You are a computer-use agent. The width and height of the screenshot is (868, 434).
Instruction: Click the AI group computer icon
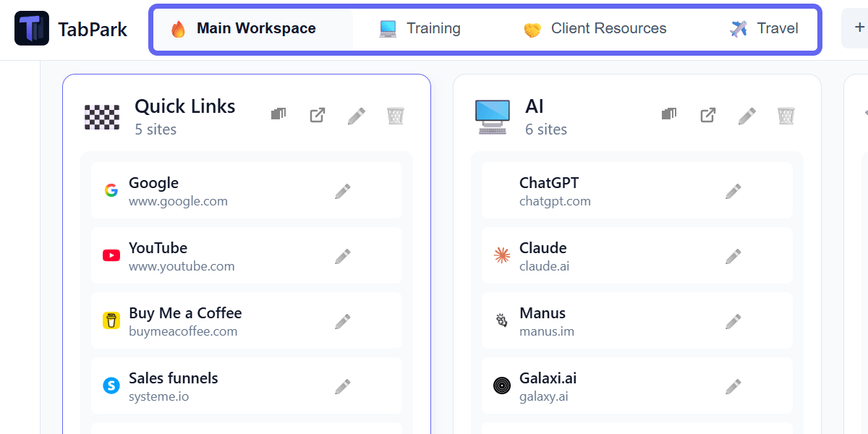click(x=493, y=116)
